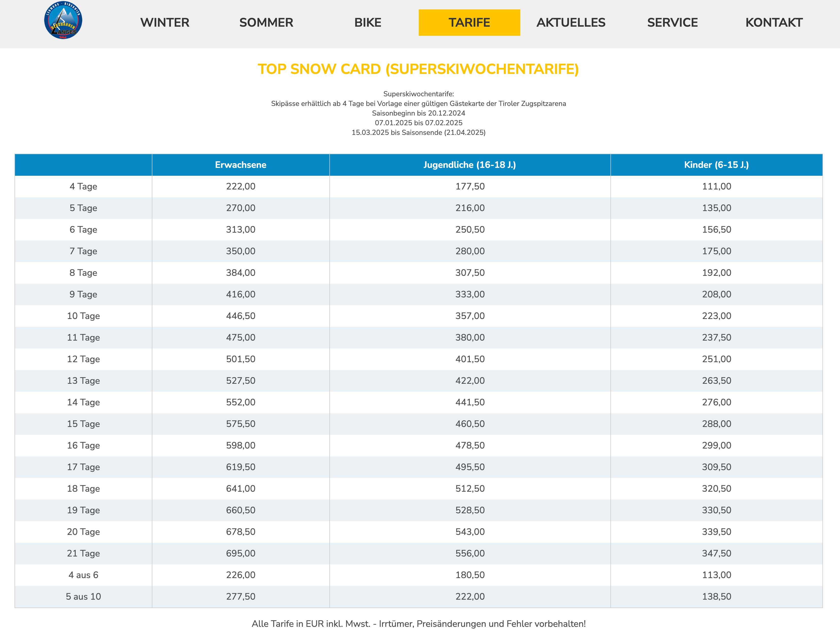Image resolution: width=840 pixels, height=638 pixels.
Task: Go to the KONTAKT page
Action: click(x=774, y=22)
